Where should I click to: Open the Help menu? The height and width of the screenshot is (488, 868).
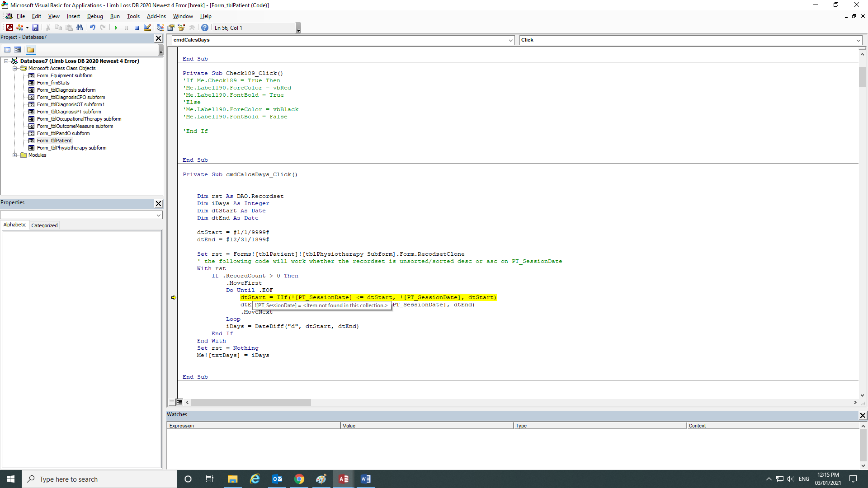click(206, 16)
